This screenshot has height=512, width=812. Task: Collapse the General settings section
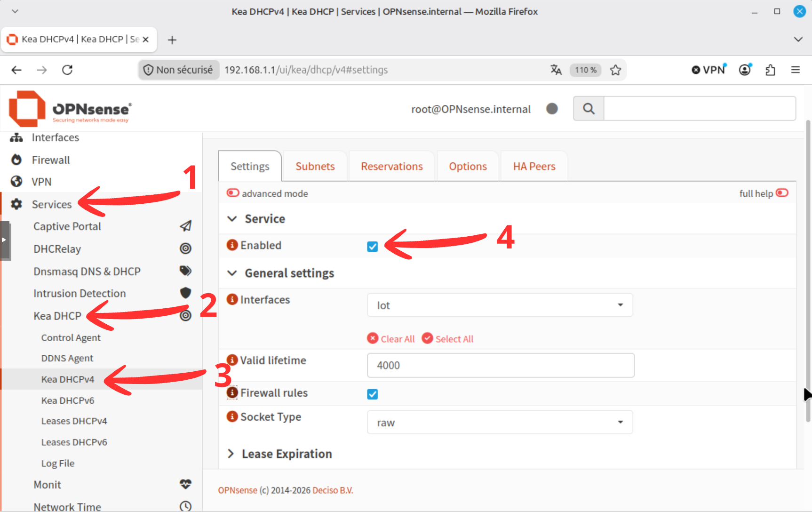(x=232, y=273)
